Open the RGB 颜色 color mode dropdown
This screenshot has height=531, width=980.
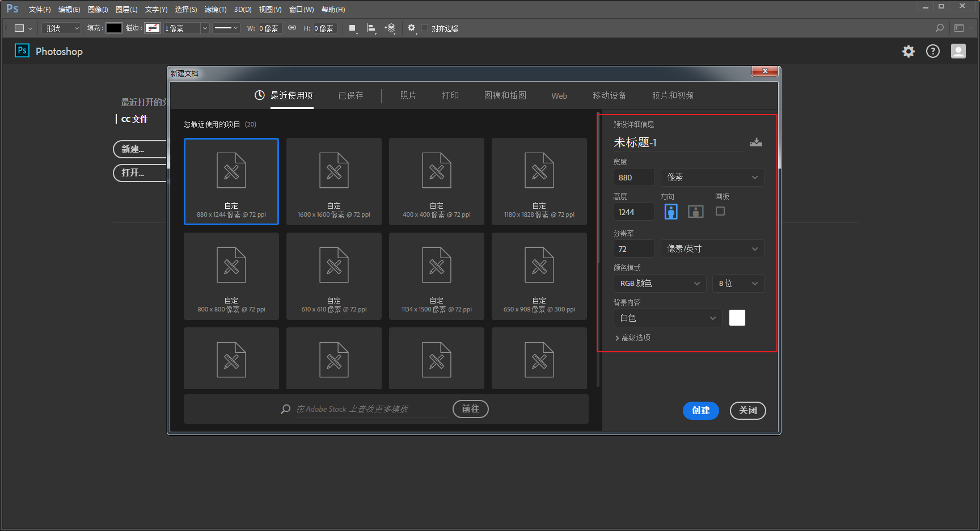[x=660, y=283]
